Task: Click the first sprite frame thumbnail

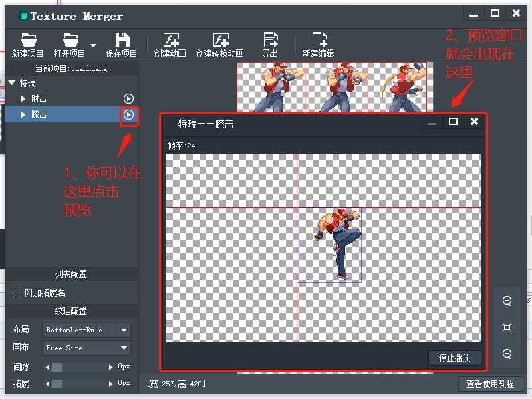Action: tap(271, 87)
